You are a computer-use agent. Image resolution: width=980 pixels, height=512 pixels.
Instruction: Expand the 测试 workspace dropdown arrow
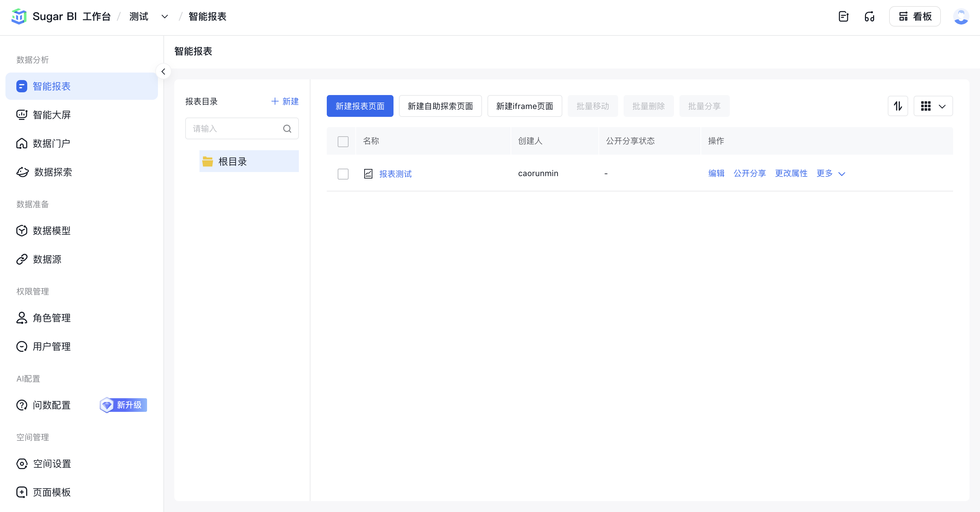[165, 17]
